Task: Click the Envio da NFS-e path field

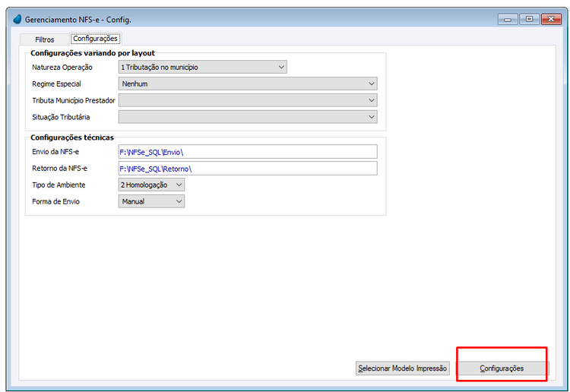Action: pyautogui.click(x=248, y=152)
